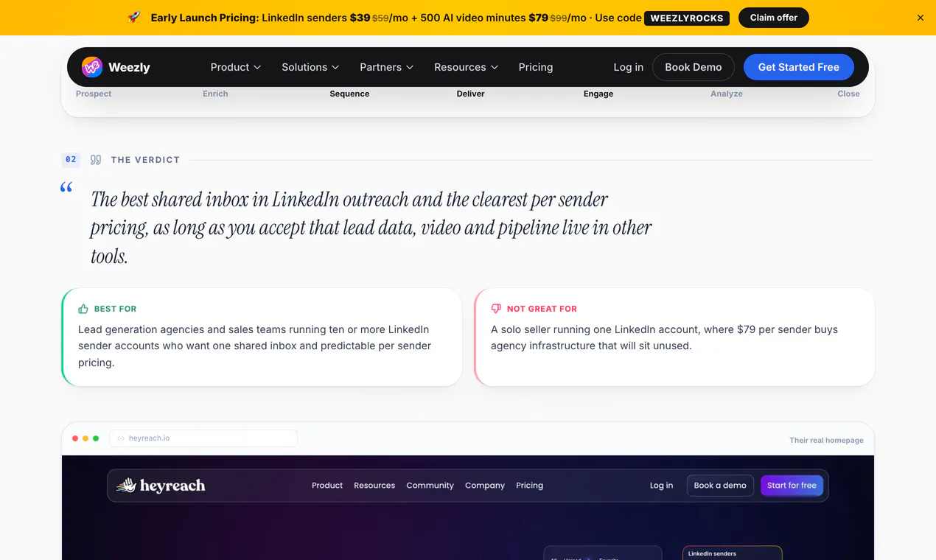Select the Enrich stage label
936x560 pixels.
(x=215, y=94)
